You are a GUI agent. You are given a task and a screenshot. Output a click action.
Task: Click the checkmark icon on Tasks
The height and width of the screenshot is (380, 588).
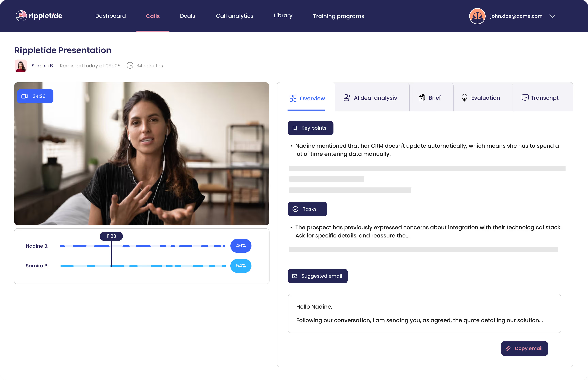(295, 209)
